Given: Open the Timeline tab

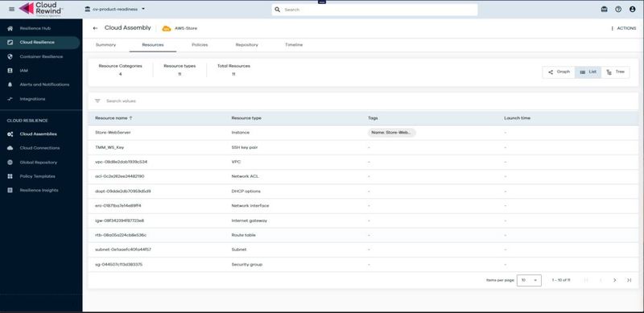Looking at the screenshot, I should point(294,45).
